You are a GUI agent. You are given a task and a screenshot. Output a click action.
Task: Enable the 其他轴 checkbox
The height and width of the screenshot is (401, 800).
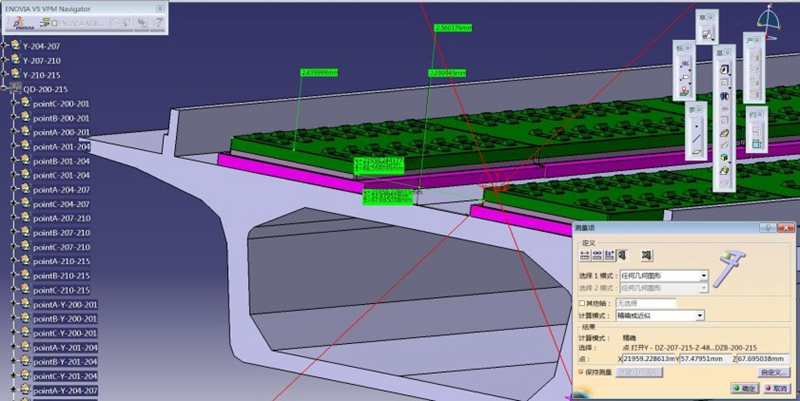[x=584, y=302]
